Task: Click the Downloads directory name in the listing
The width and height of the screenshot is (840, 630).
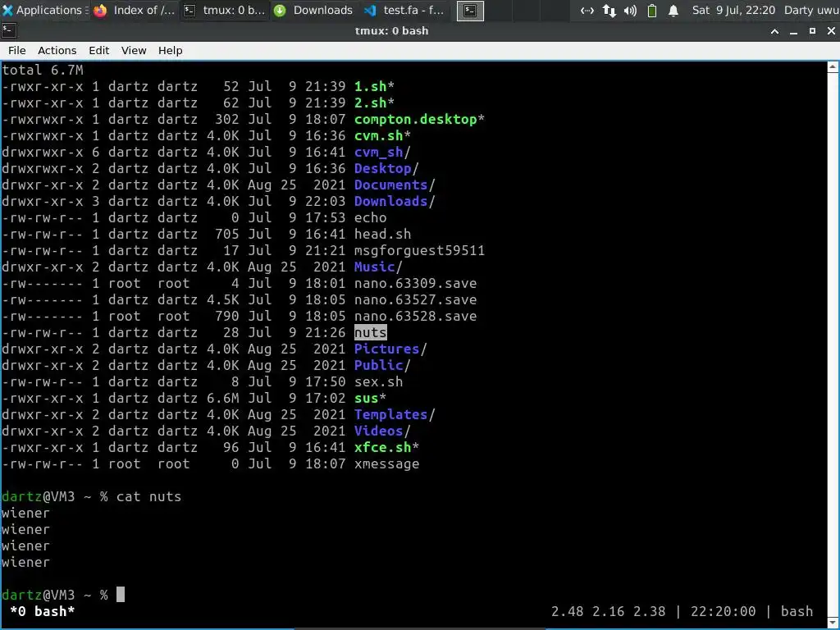Action: click(390, 201)
